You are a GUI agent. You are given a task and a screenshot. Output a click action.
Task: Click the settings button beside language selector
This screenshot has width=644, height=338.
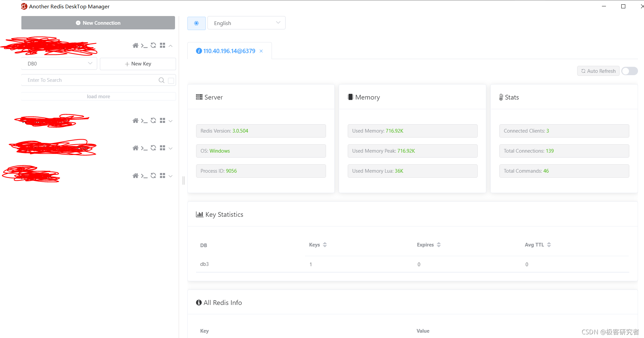pos(196,23)
